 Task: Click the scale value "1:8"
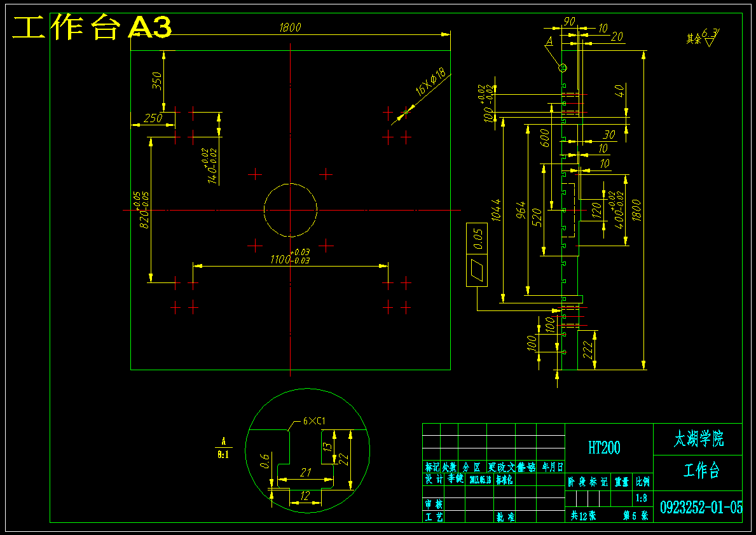pyautogui.click(x=642, y=497)
